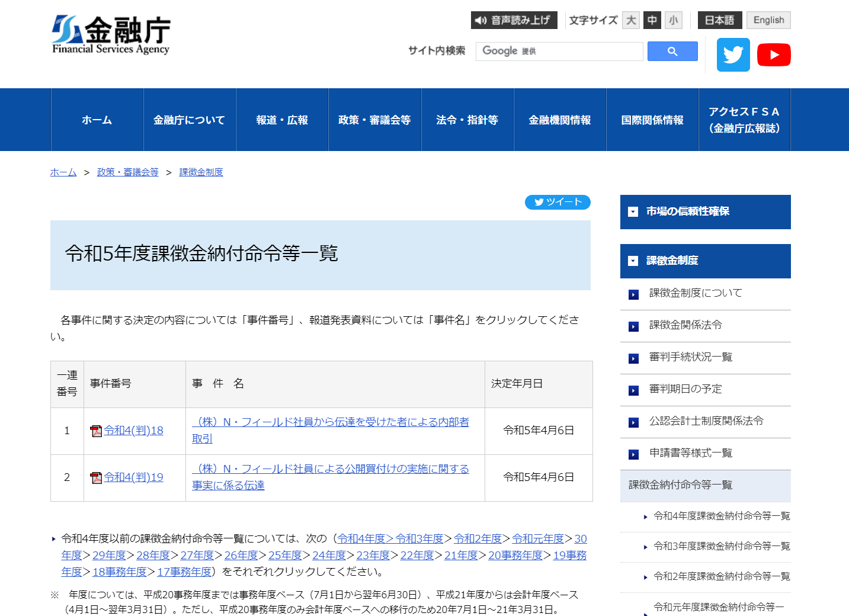849x616 pixels.
Task: Switch text size to 大
Action: click(630, 20)
